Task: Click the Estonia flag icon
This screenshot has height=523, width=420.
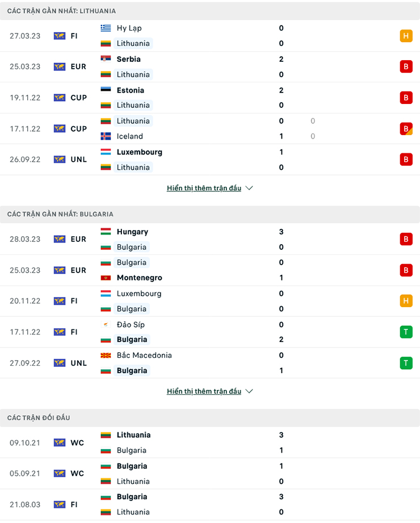Action: [106, 90]
